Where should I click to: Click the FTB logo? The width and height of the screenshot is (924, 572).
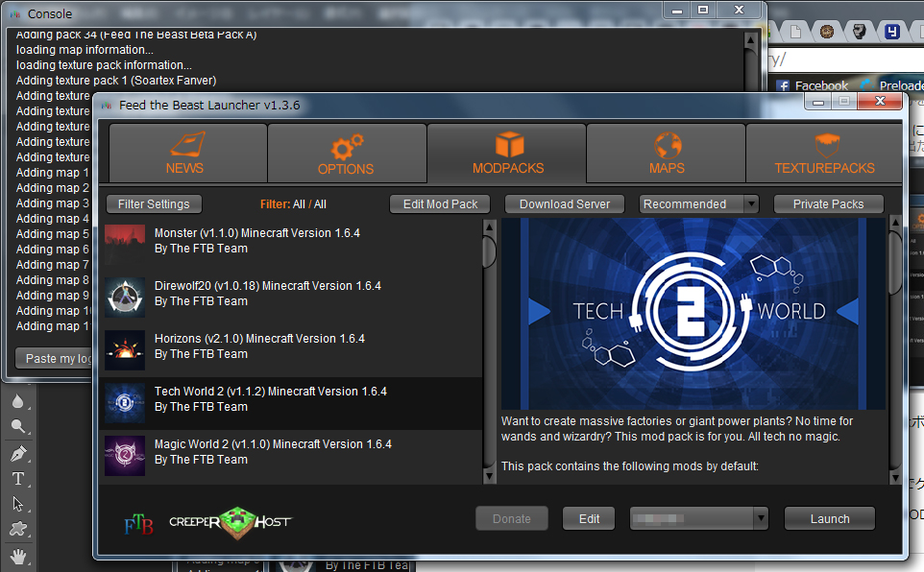point(139,524)
